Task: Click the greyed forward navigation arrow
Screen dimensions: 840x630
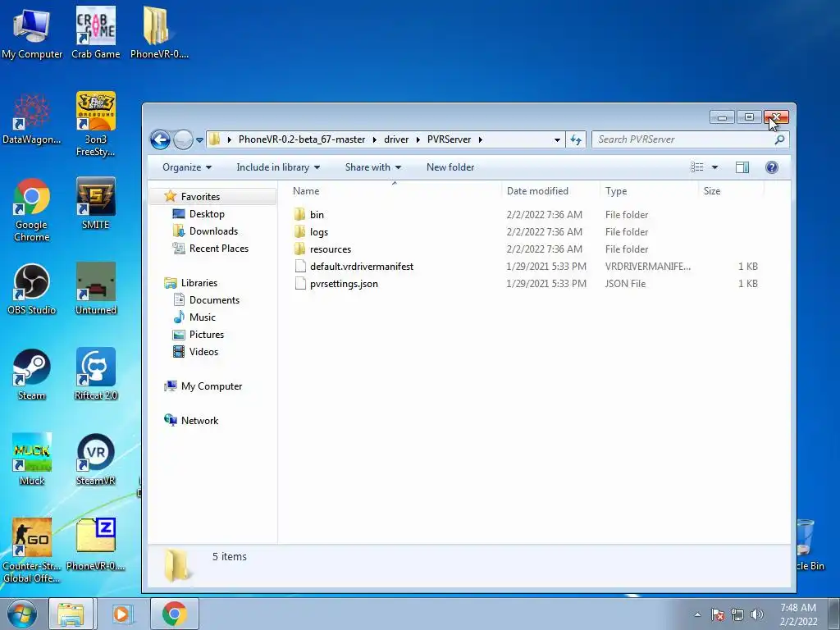Action: point(183,139)
